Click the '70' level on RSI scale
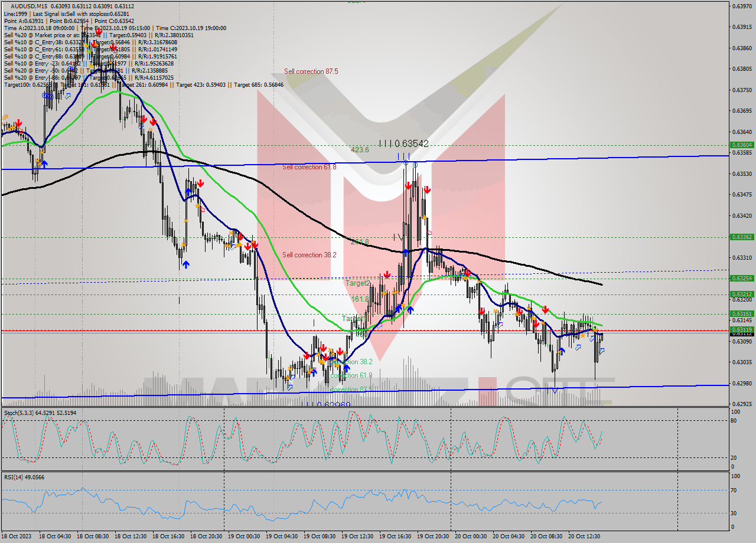 tap(734, 490)
